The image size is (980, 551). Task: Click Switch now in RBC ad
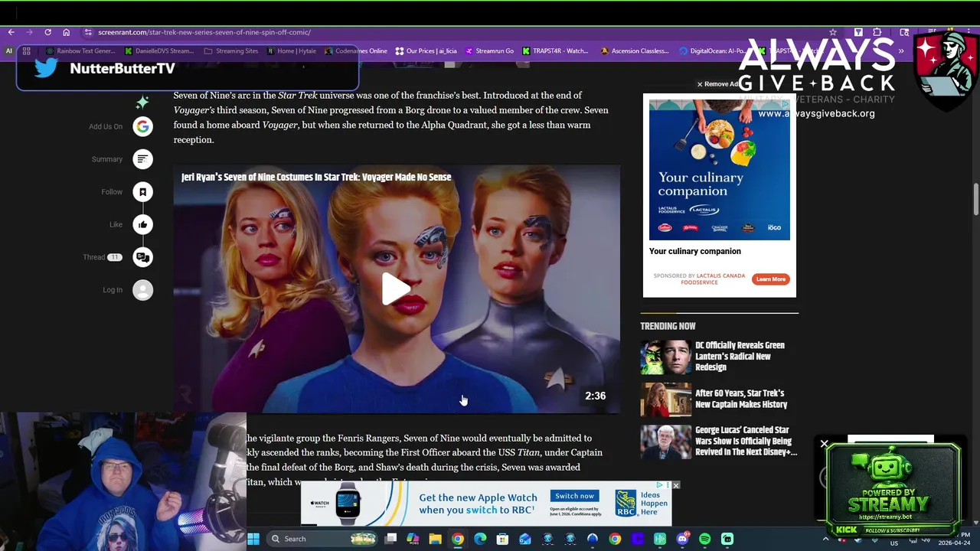tap(575, 496)
